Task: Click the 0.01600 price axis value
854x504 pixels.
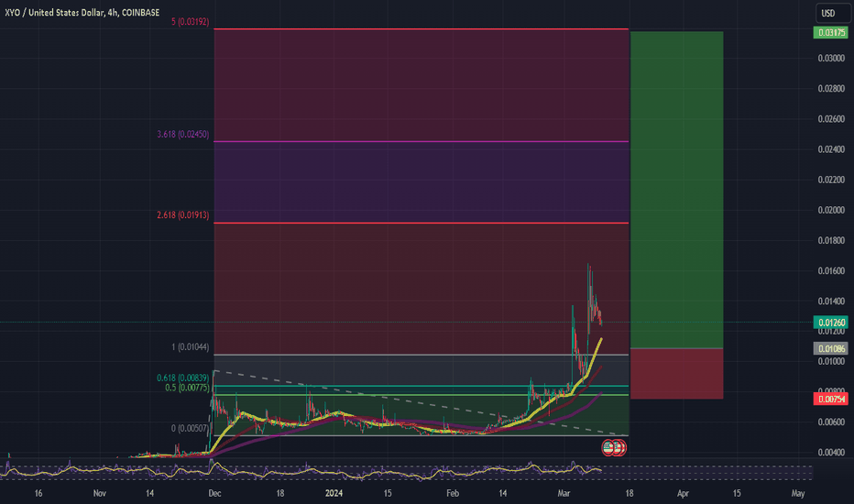Action: click(831, 271)
